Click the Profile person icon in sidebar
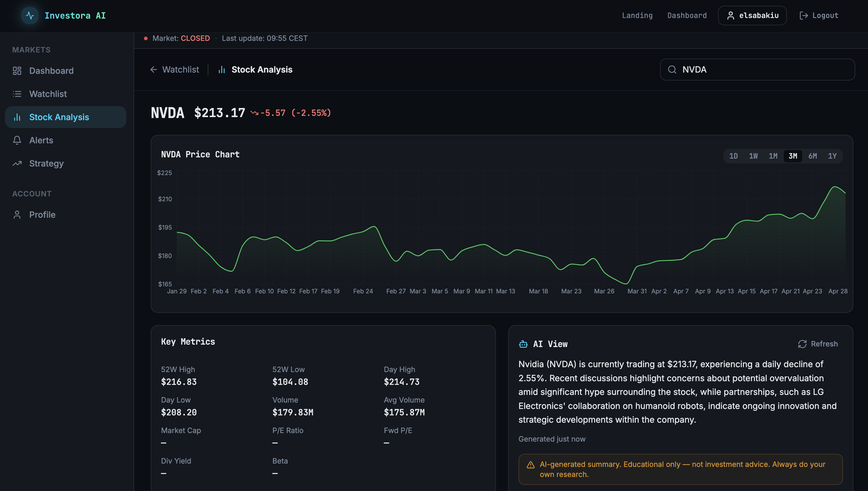The image size is (868, 491). click(x=17, y=215)
